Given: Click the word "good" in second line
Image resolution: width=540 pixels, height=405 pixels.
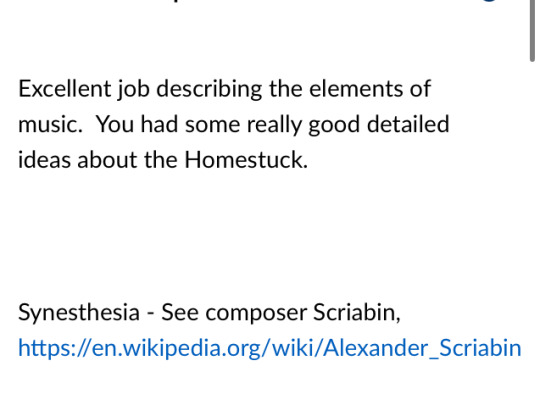Looking at the screenshot, I should (334, 125).
